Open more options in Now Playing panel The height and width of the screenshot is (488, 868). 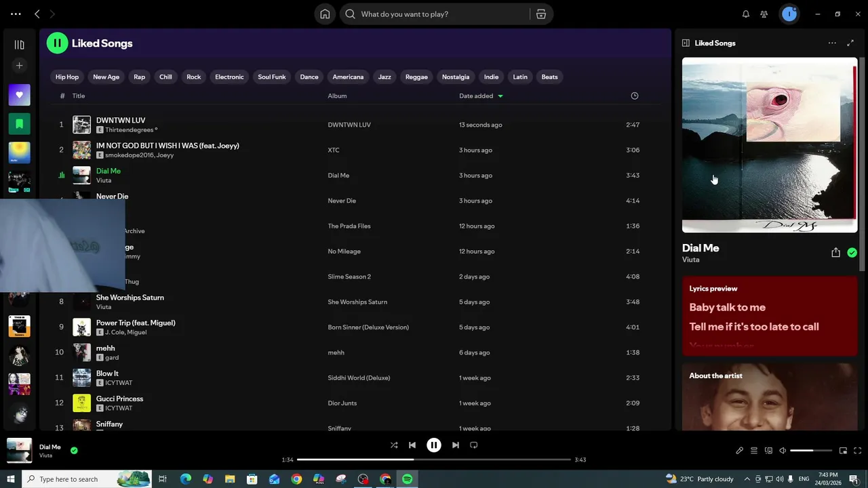832,43
